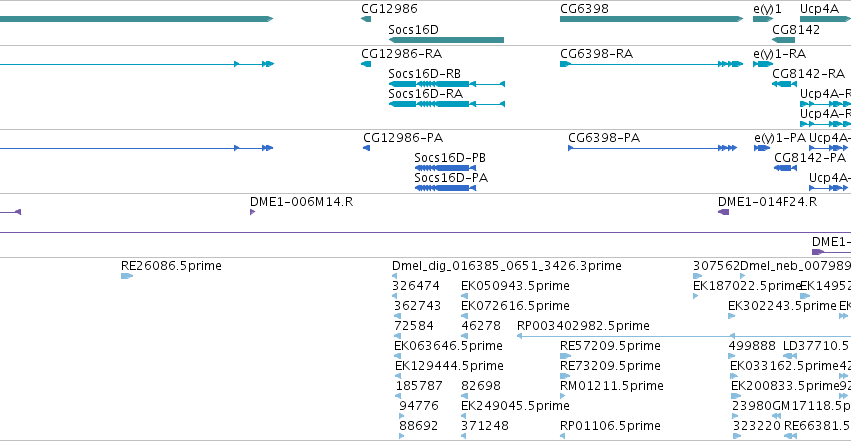Click the CG6398-RA transcript label
851x441 pixels.
click(596, 54)
